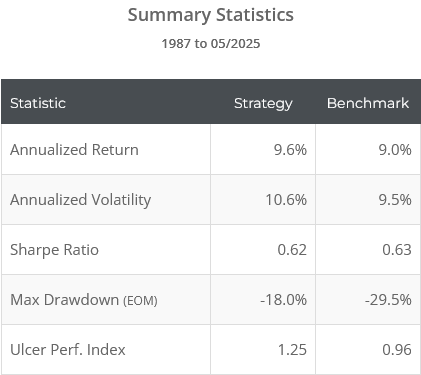Click the Ulcer Perf. Index label
The height and width of the screenshot is (375, 421).
coord(68,350)
